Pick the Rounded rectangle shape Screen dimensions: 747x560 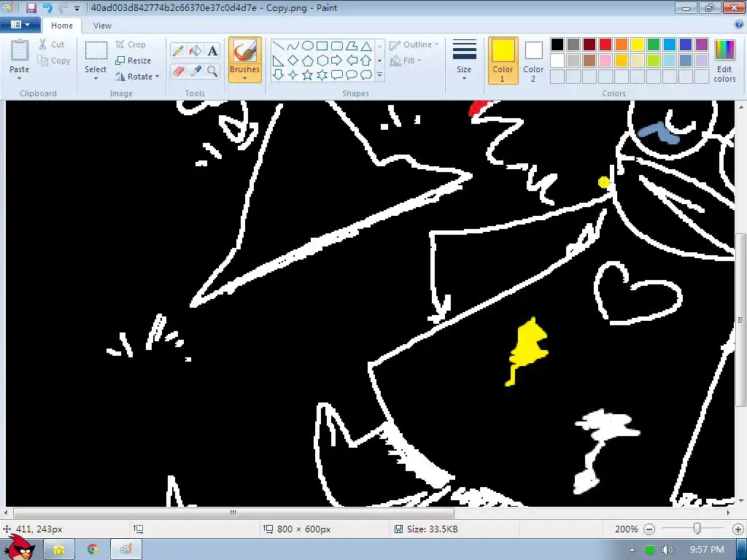(337, 46)
